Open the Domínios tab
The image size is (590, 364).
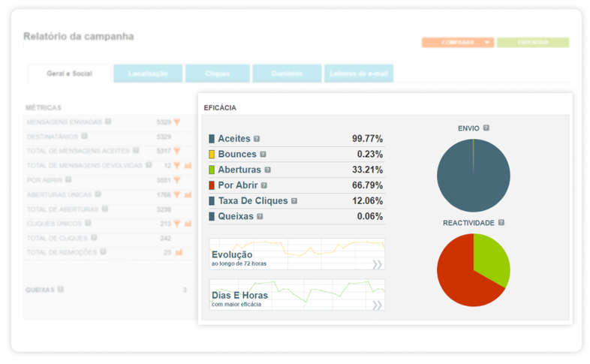tap(287, 74)
